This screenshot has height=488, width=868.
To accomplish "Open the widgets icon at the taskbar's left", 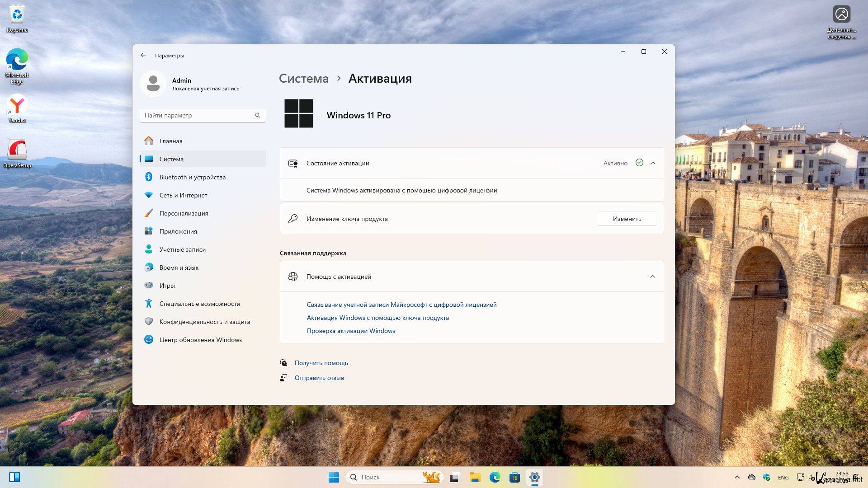I will coord(14,477).
